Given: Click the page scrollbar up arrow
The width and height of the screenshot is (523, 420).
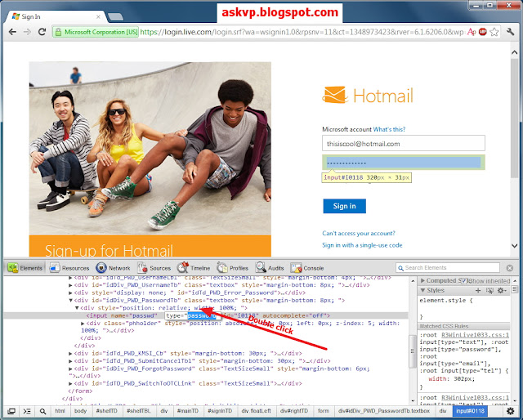Looking at the screenshot, I should 514,52.
